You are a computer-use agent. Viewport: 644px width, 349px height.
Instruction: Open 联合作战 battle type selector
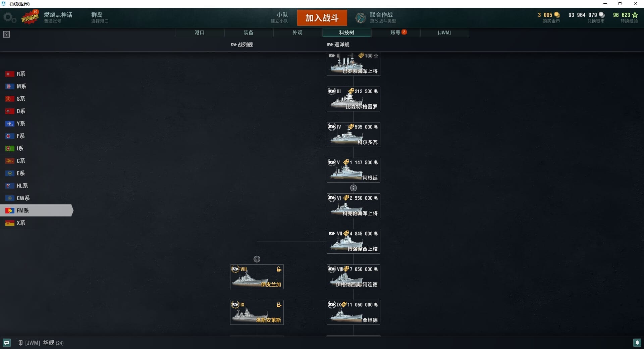click(x=383, y=17)
